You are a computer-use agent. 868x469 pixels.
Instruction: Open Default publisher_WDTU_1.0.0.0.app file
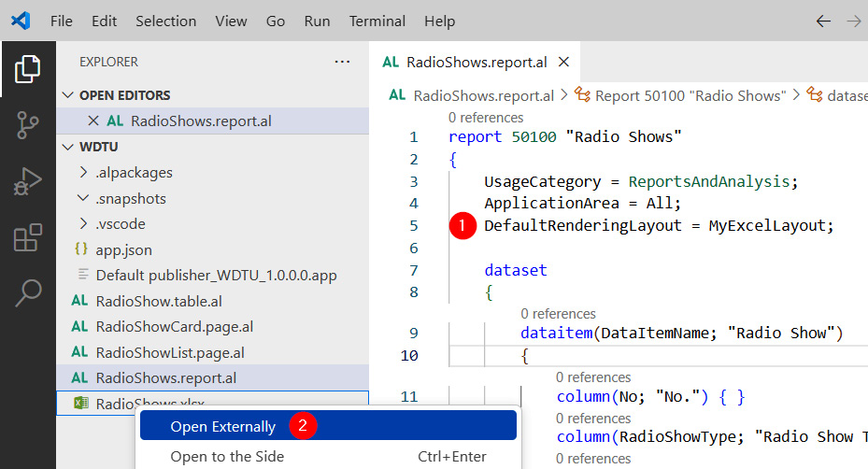click(216, 276)
